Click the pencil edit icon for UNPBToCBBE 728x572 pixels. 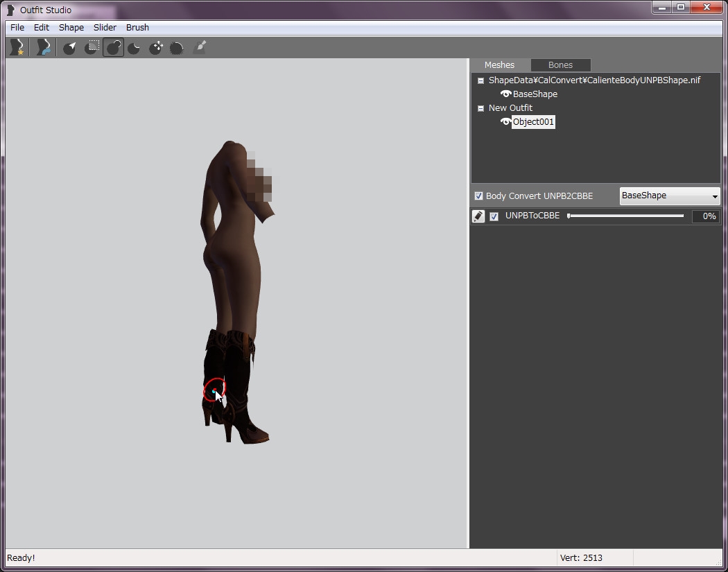point(478,216)
